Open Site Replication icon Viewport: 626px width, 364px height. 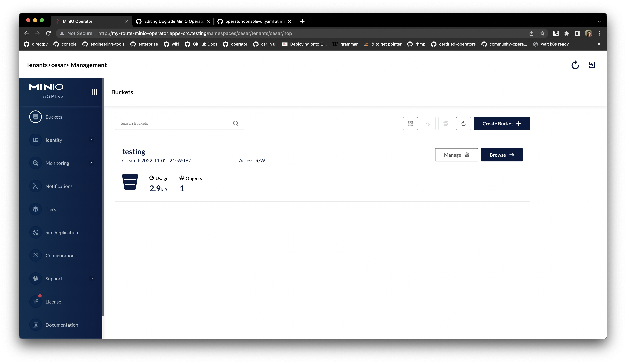[x=36, y=232]
